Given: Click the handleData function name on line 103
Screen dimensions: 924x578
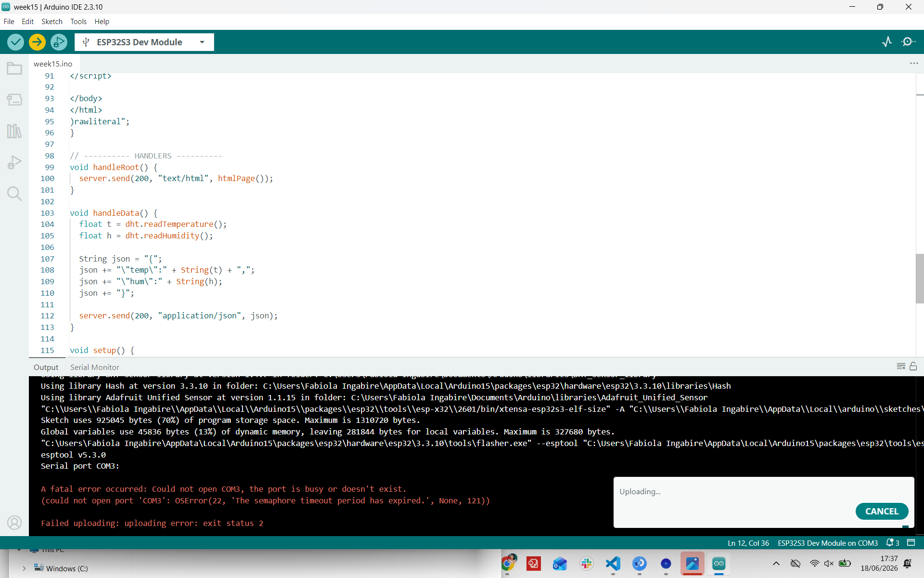Looking at the screenshot, I should click(x=116, y=213).
